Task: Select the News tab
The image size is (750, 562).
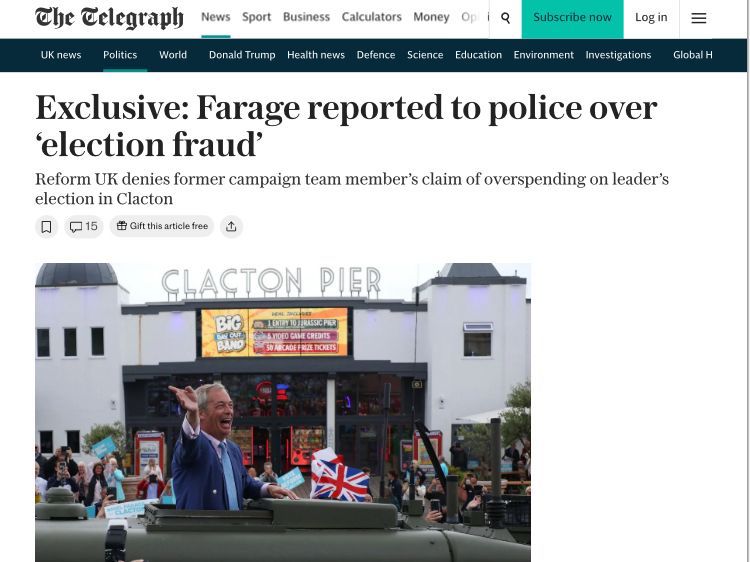Action: pyautogui.click(x=216, y=17)
